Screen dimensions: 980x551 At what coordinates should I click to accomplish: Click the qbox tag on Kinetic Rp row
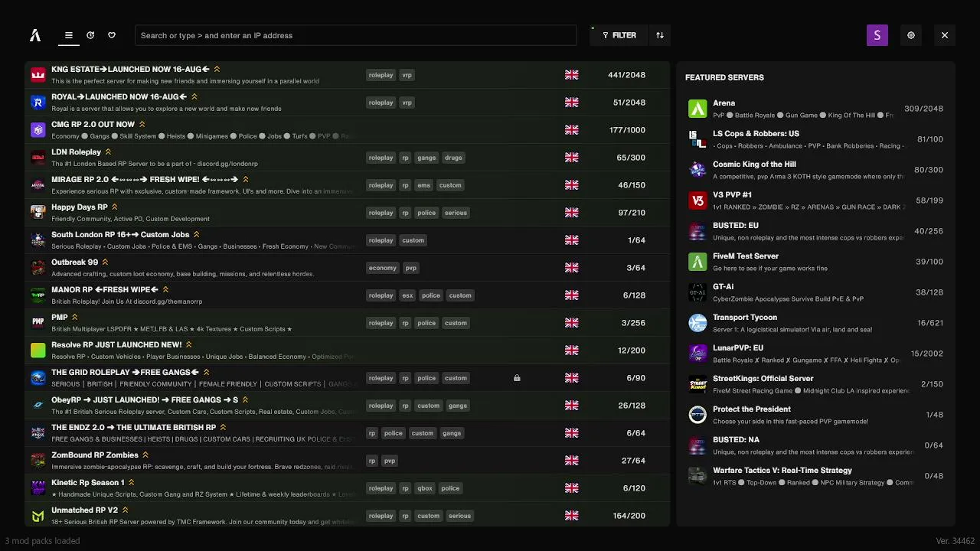[425, 488]
